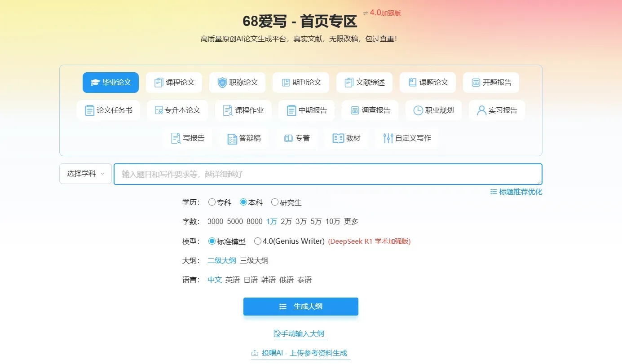Click the 自定义写作 sliders icon
The width and height of the screenshot is (622, 364).
388,138
